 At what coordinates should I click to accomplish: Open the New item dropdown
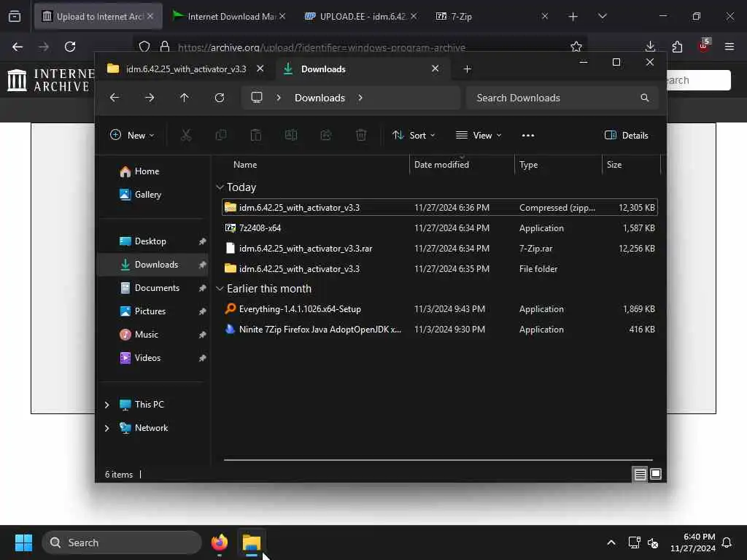tap(132, 135)
